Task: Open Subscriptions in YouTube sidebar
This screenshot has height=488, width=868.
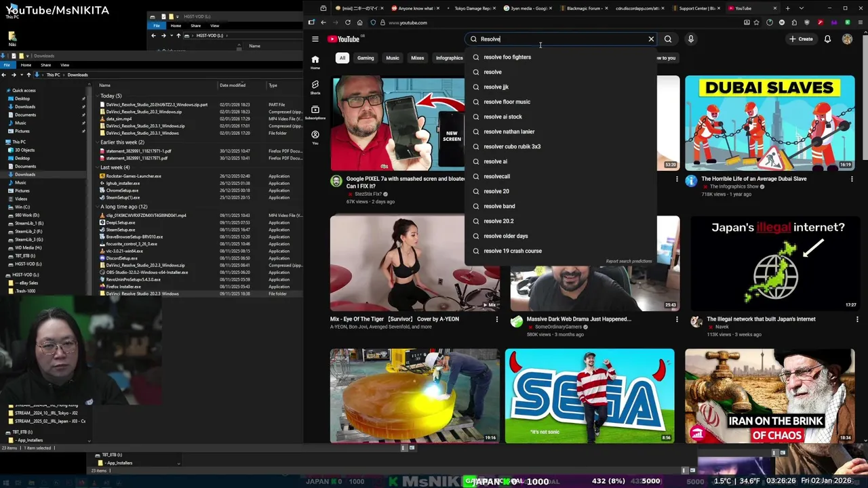Action: tap(315, 112)
